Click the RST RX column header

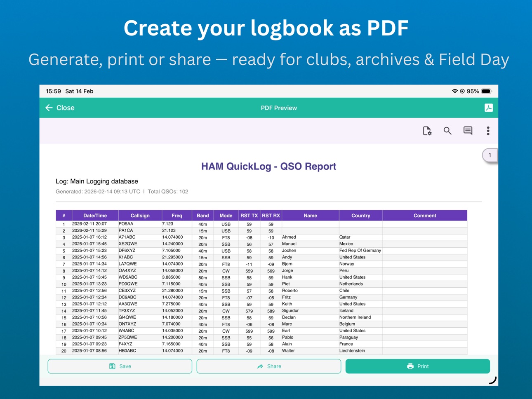pyautogui.click(x=271, y=216)
